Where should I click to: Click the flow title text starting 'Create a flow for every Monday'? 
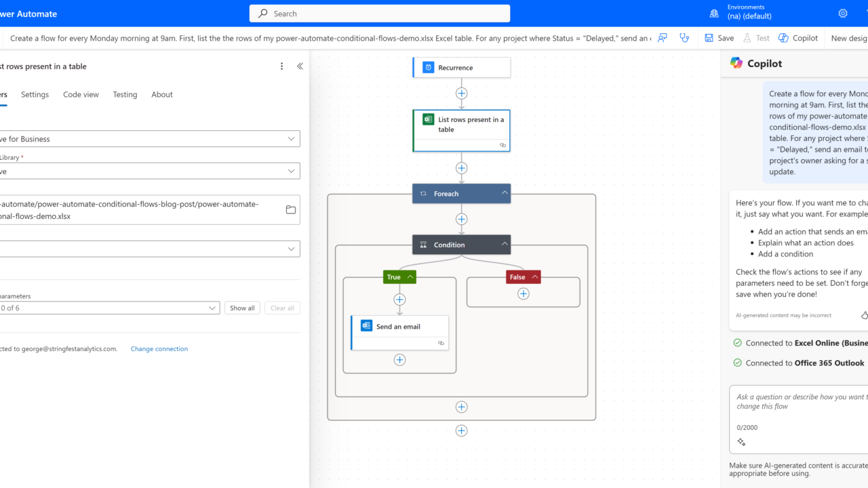point(329,38)
